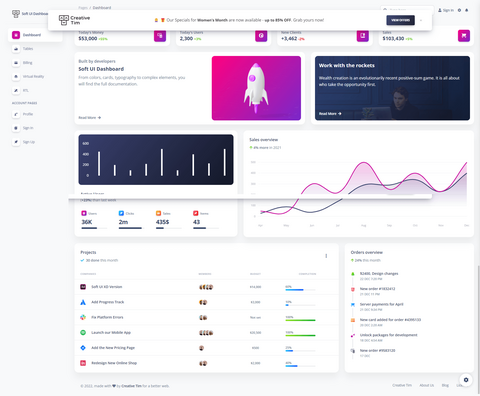Click Read More on rockets card
This screenshot has height=396, width=480.
click(330, 114)
